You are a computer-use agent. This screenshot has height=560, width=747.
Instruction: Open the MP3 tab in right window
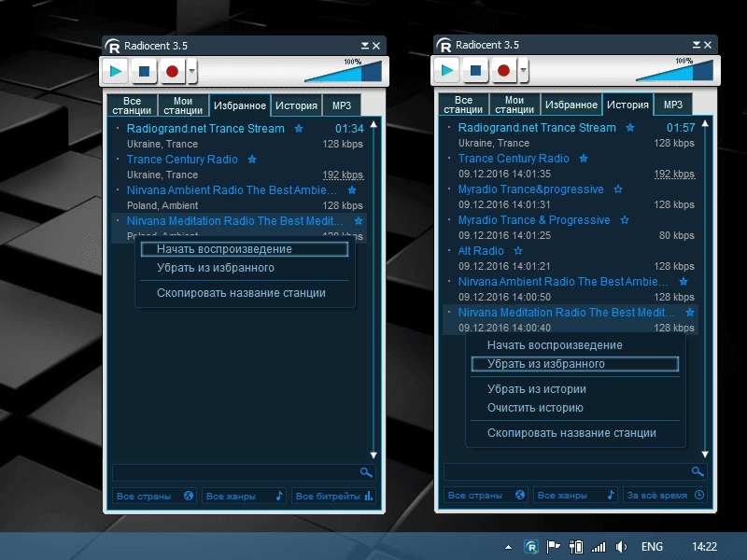click(673, 105)
